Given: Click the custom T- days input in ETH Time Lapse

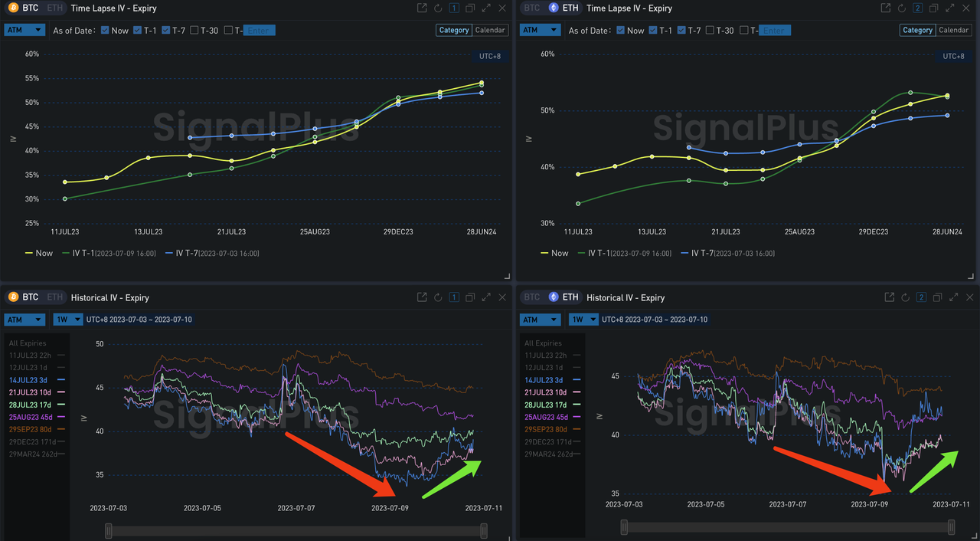Looking at the screenshot, I should pyautogui.click(x=773, y=31).
